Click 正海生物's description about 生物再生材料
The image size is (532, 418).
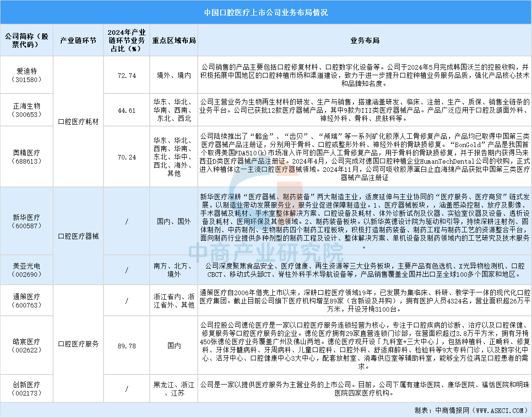click(x=365, y=110)
